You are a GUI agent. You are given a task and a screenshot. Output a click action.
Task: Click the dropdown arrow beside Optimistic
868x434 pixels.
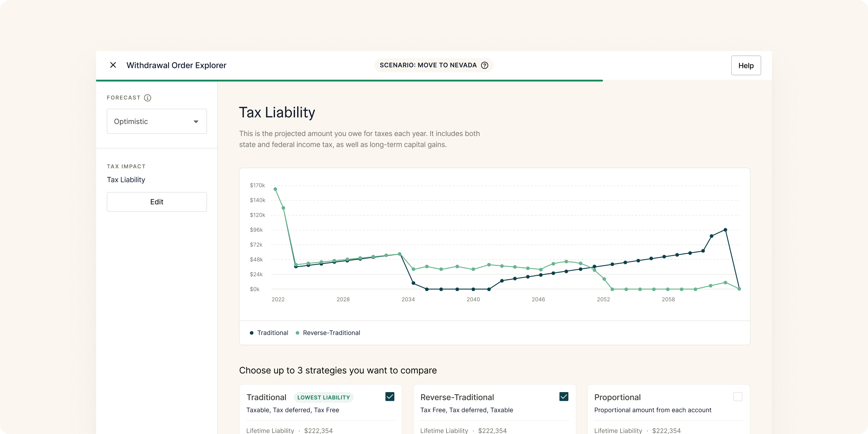pos(196,122)
